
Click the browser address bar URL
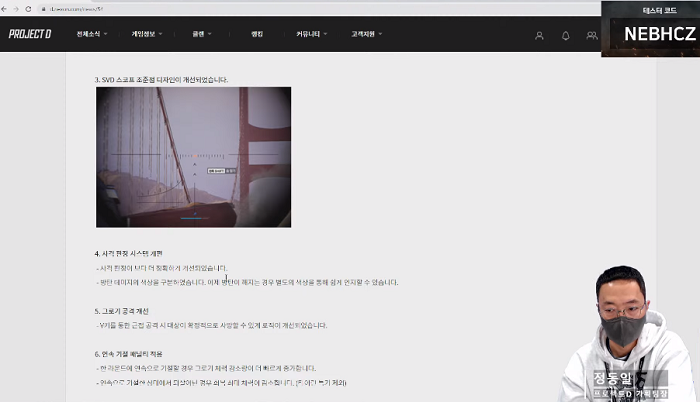pos(80,8)
